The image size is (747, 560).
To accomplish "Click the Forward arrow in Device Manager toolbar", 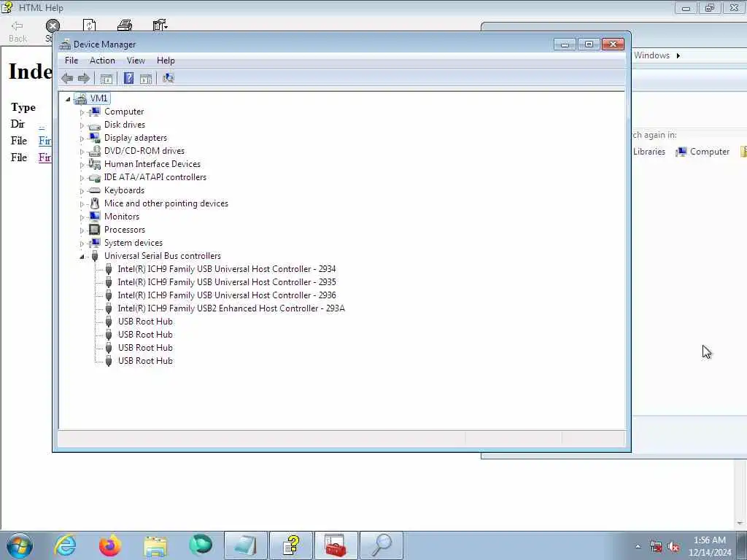I will [x=84, y=79].
